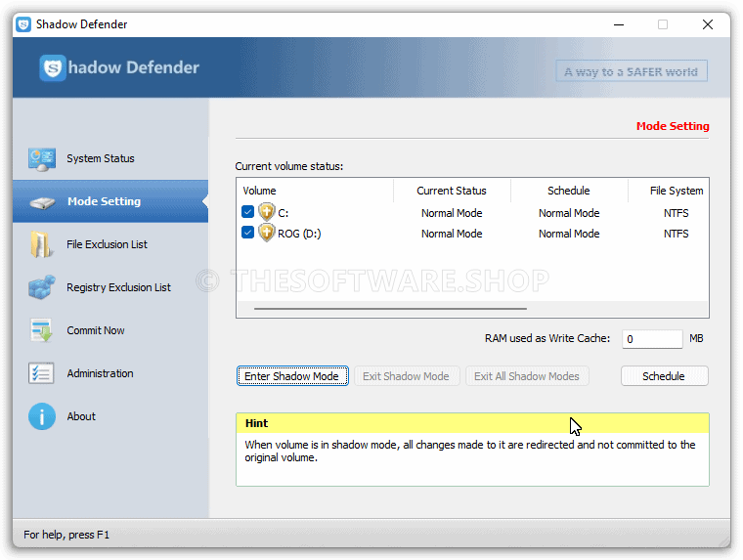Viewport: 743px width, 560px height.
Task: Click the A way to a SAFER world banner
Action: click(x=632, y=71)
